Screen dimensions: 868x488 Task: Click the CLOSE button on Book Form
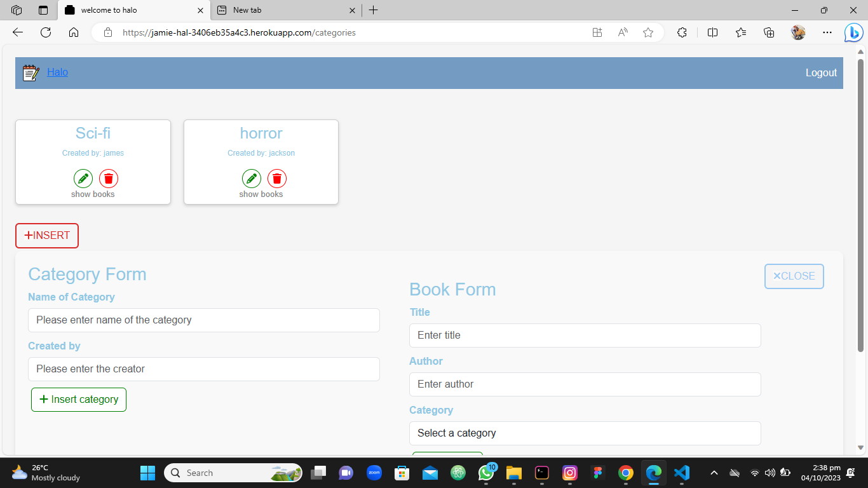click(x=794, y=276)
